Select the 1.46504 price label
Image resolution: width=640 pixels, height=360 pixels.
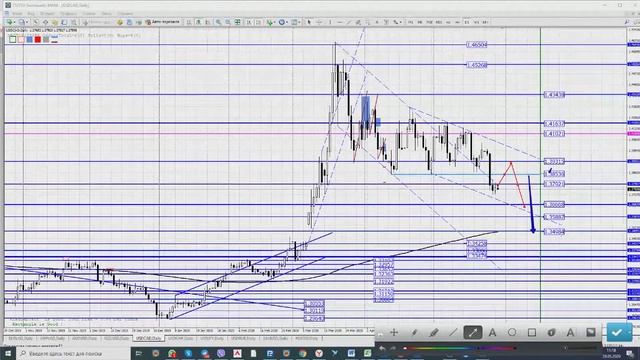point(476,45)
